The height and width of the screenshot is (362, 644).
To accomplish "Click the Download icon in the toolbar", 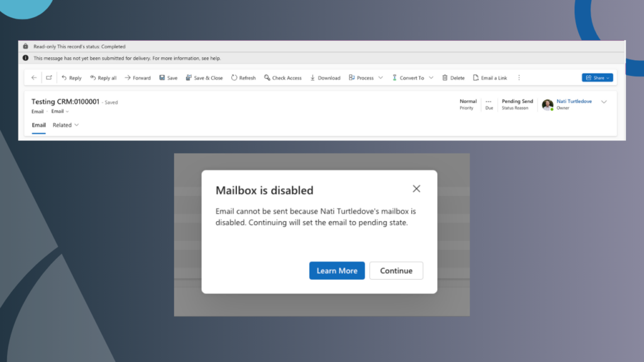I will (325, 77).
